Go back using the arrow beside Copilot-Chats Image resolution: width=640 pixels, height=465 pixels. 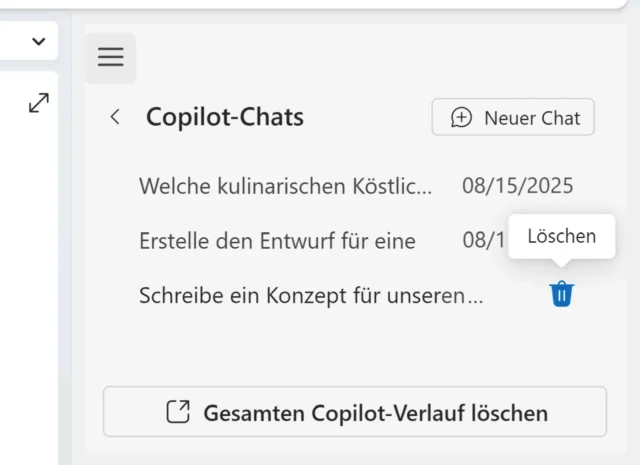(x=115, y=117)
